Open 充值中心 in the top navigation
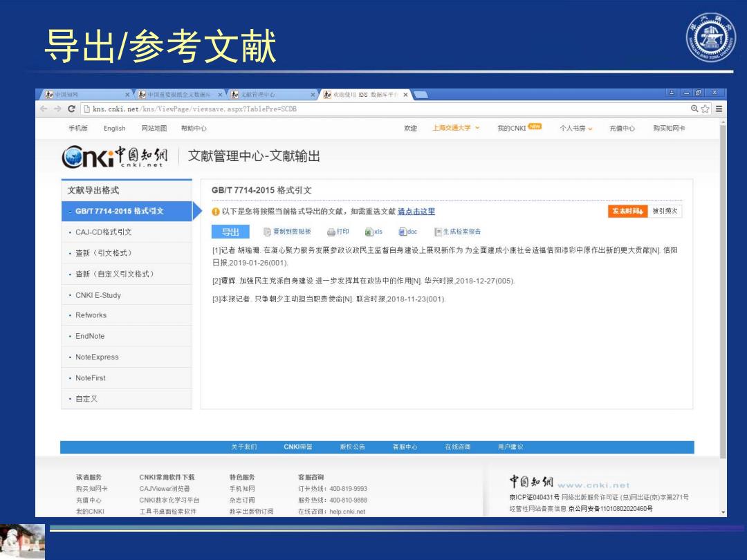 point(622,128)
